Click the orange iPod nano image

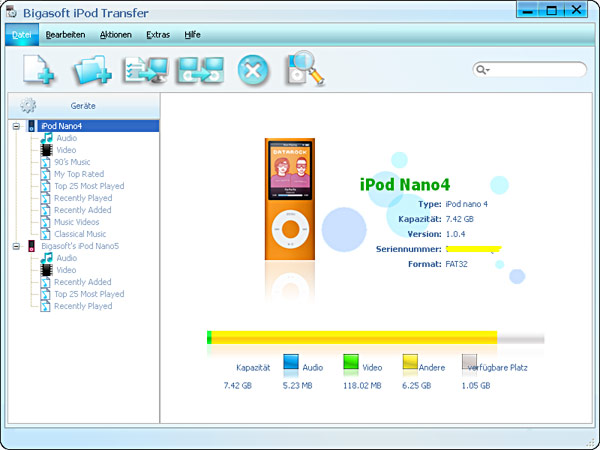tap(290, 199)
